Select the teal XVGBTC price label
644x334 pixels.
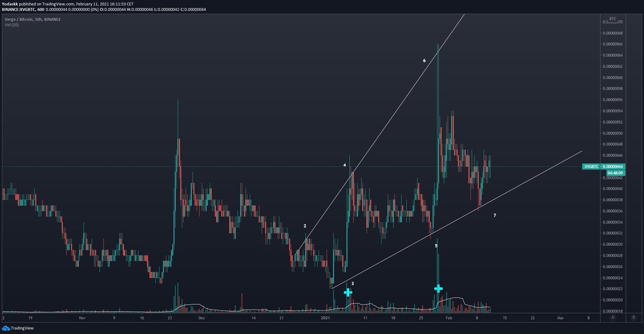click(592, 166)
